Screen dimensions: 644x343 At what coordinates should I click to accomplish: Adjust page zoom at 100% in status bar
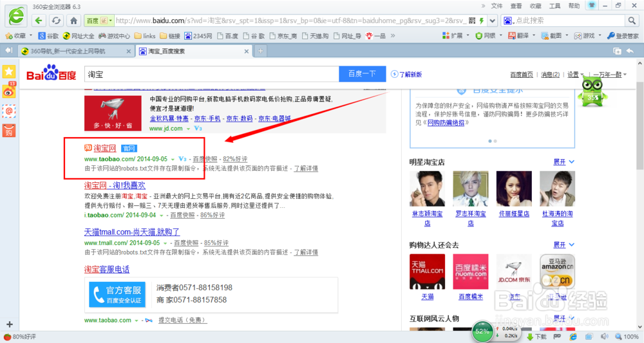(x=627, y=337)
